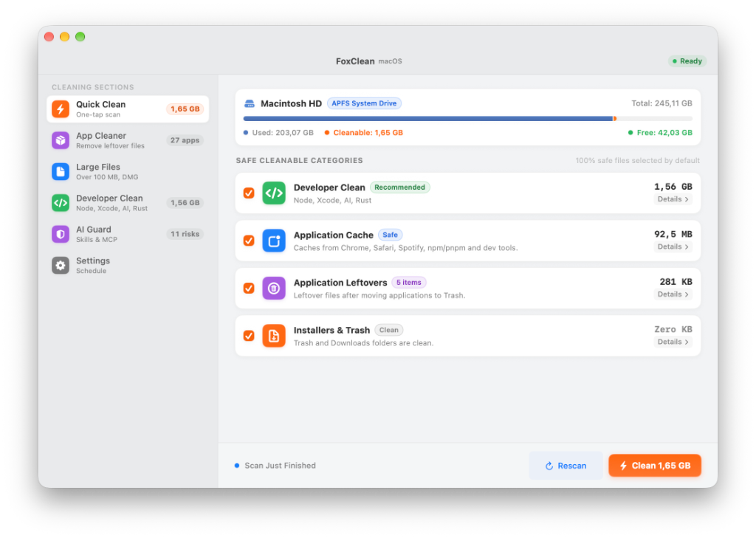
Task: Click the 'Cleanable: 1,65 GB' legend text
Action: coord(368,133)
